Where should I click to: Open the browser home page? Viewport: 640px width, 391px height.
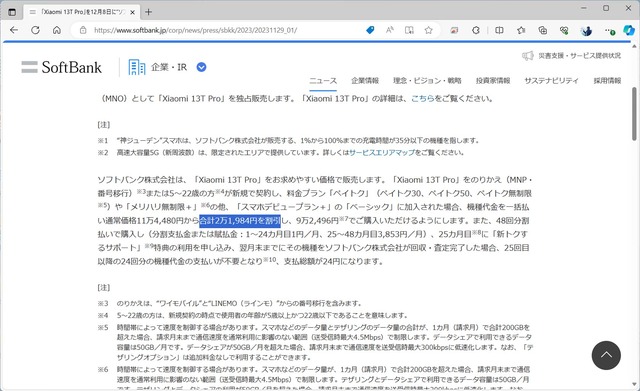click(x=57, y=30)
